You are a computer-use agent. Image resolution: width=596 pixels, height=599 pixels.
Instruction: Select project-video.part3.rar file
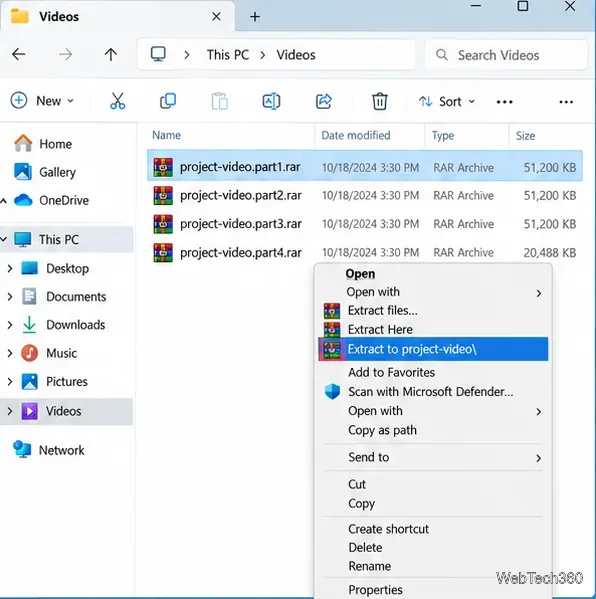click(x=365, y=224)
